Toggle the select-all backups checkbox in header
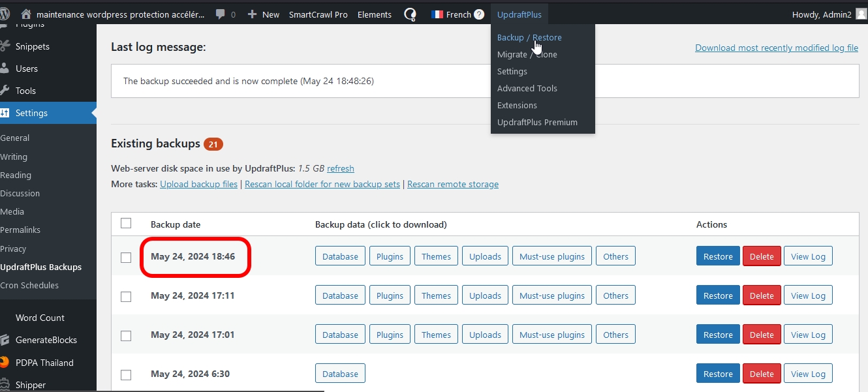The width and height of the screenshot is (868, 392). [126, 223]
